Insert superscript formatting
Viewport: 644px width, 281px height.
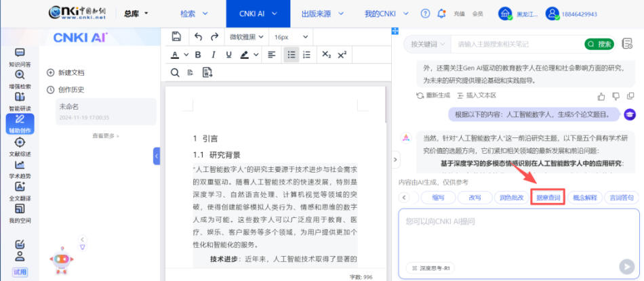pos(342,55)
